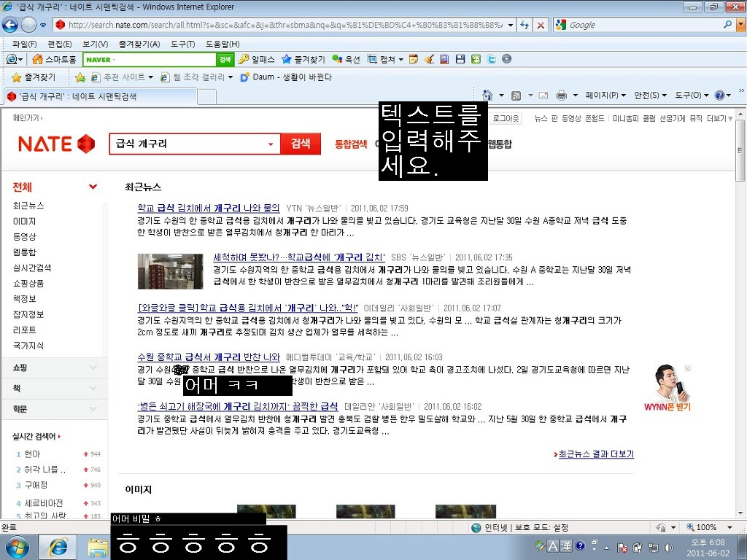Image resolution: width=747 pixels, height=560 pixels.
Task: Toggle the IME A input mode button
Action: 553,545
